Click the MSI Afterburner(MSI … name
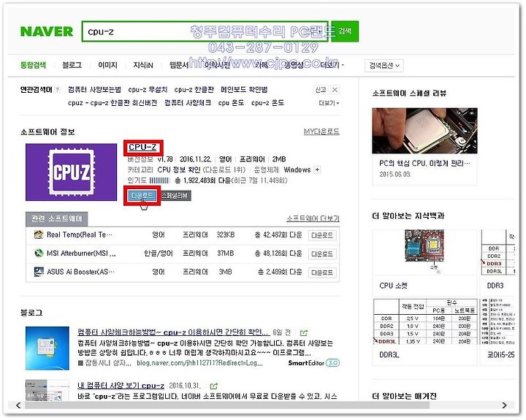 (x=81, y=253)
